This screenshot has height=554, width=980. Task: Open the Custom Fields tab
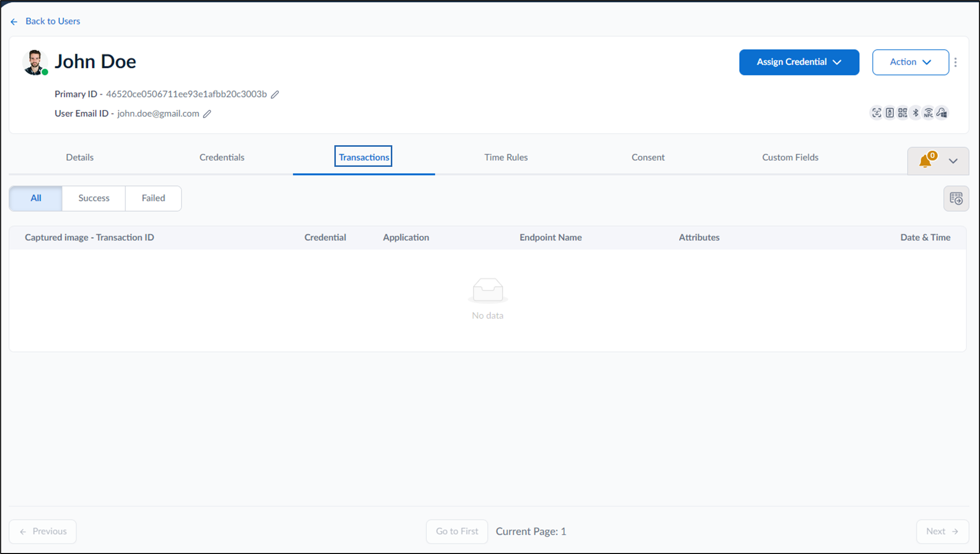(x=790, y=157)
